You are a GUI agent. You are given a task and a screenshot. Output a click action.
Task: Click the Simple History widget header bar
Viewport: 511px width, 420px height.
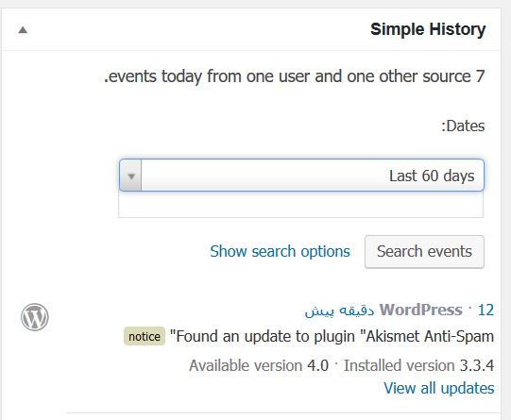pyautogui.click(x=251, y=29)
